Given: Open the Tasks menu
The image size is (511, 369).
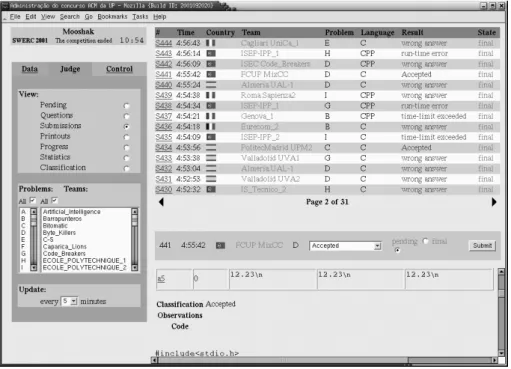Looking at the screenshot, I should click(x=140, y=17).
